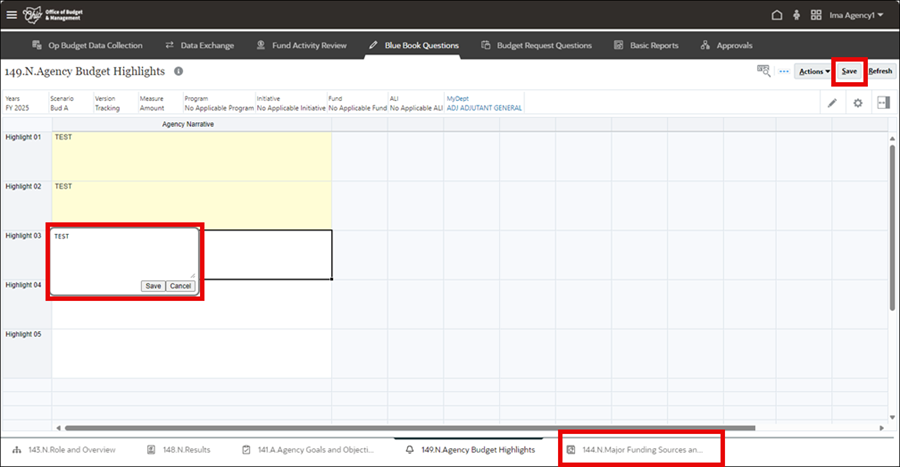Expand the Actions dropdown
Image resolution: width=900 pixels, height=467 pixels.
click(813, 72)
